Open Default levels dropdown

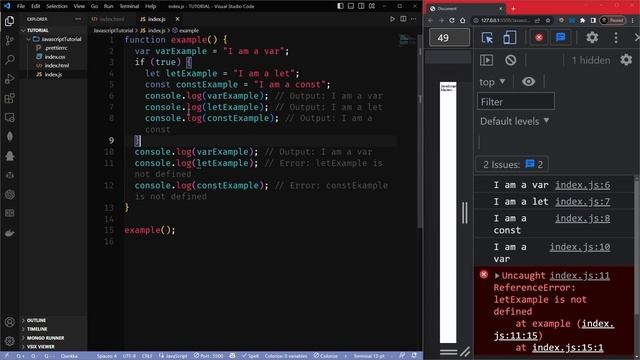coord(514,121)
